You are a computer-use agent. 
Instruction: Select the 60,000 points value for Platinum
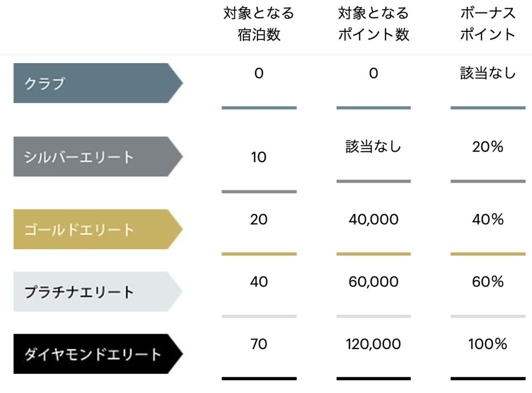pyautogui.click(x=373, y=282)
